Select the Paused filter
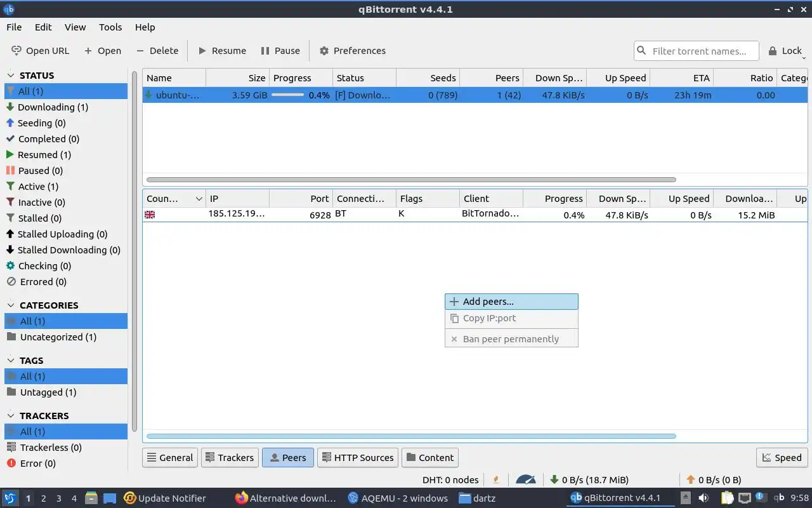This screenshot has width=812, height=508. point(34,171)
